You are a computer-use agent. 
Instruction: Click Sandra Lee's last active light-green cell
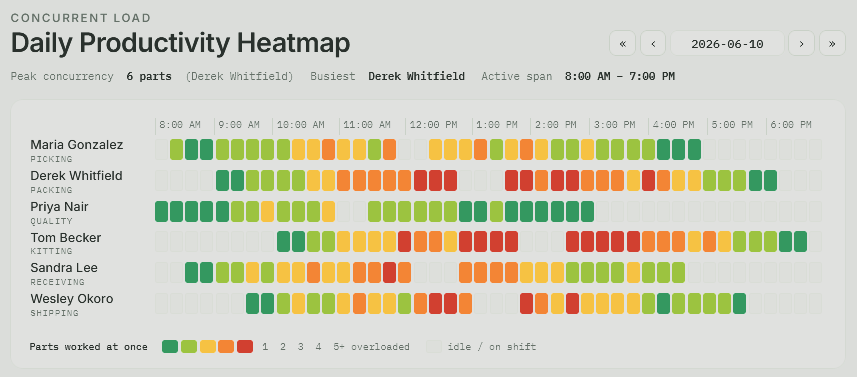(x=678, y=273)
